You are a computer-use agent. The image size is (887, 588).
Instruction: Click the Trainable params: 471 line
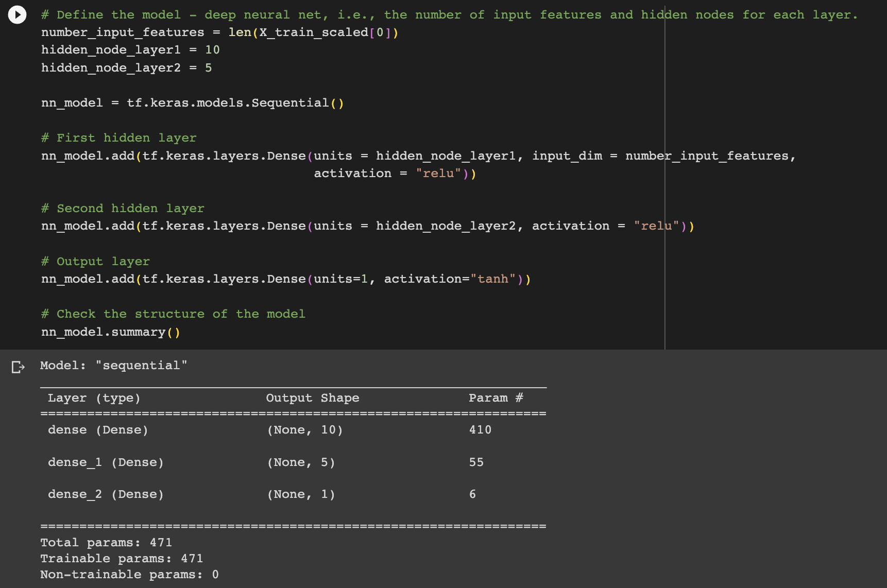point(122,558)
